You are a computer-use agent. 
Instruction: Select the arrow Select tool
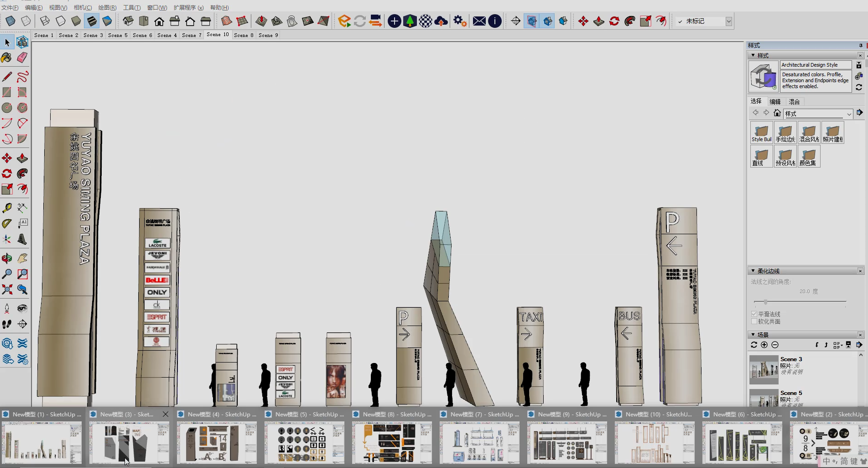point(7,42)
